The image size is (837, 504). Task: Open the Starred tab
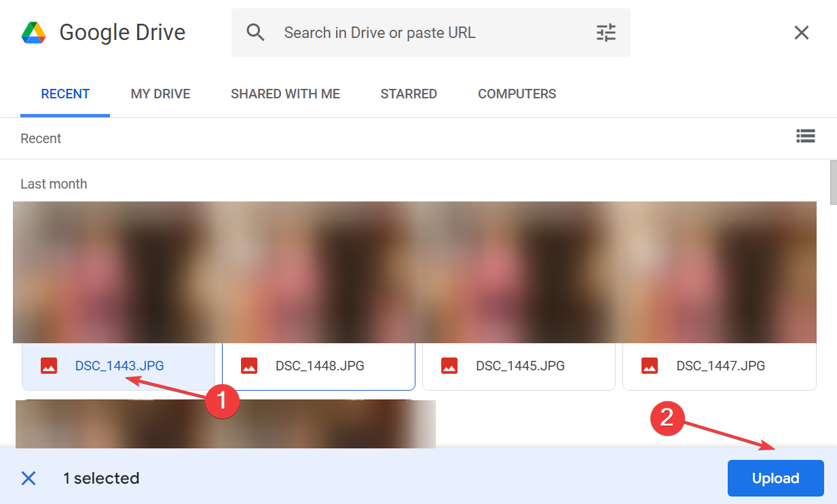[x=409, y=94]
